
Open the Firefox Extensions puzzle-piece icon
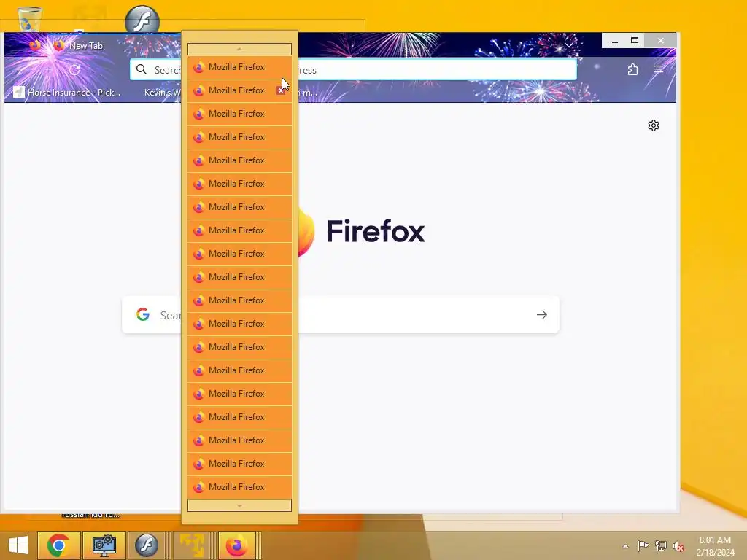(632, 69)
